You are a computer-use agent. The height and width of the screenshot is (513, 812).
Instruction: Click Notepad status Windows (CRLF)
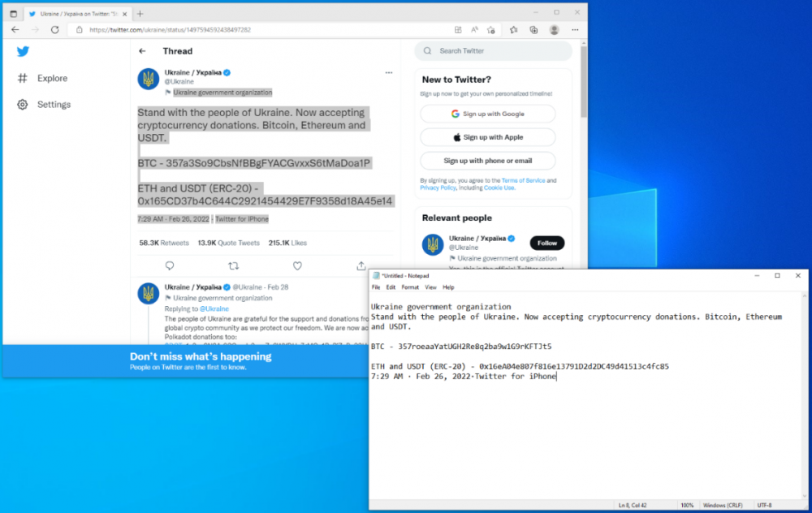[x=723, y=505]
